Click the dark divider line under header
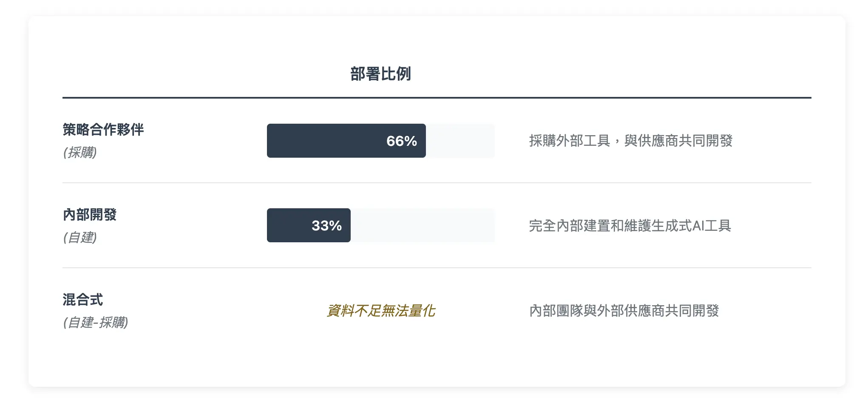 click(437, 98)
